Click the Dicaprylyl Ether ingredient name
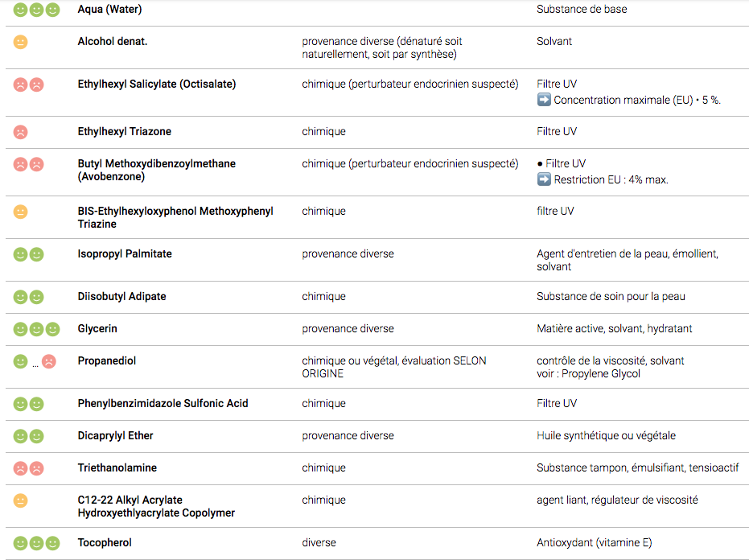Screen dimensions: 749x560 coord(115,435)
